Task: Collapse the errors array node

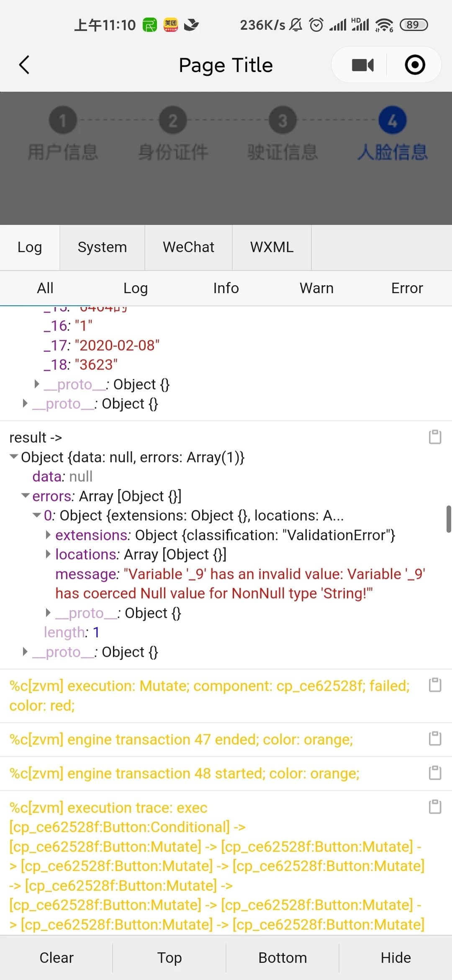Action: 26,495
